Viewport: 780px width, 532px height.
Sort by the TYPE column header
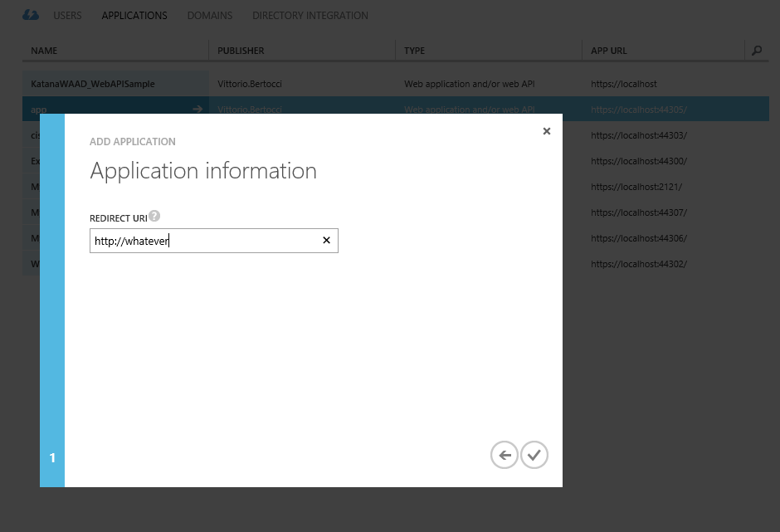click(x=414, y=51)
